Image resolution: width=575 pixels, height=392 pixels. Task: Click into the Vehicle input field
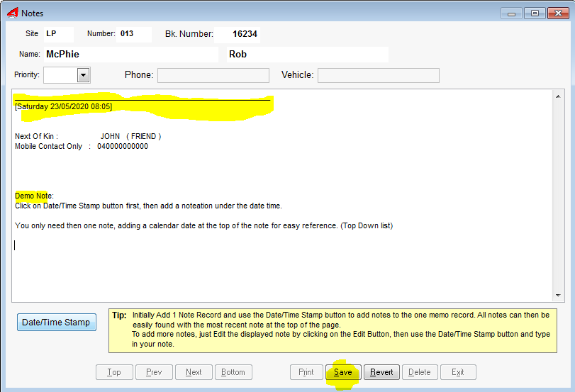coord(379,75)
